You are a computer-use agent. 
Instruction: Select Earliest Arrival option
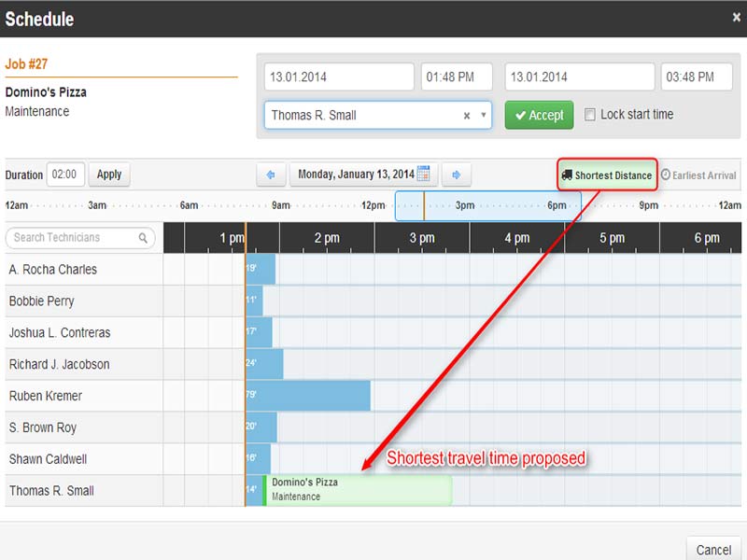tap(698, 175)
